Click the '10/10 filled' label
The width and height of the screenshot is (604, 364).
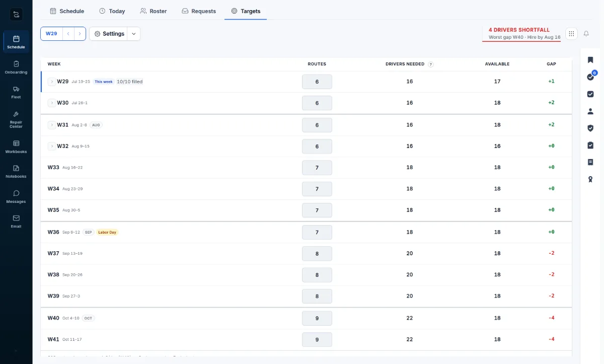click(x=130, y=82)
